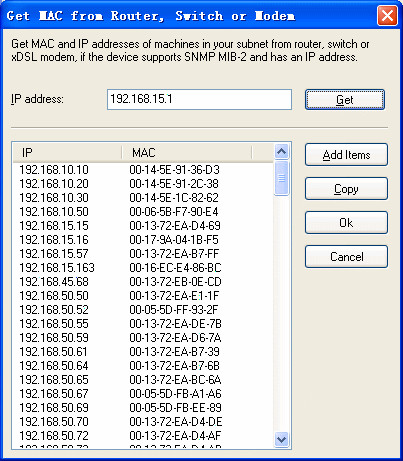Click the list scrollbar thumb
The width and height of the screenshot is (403, 461).
tap(282, 178)
